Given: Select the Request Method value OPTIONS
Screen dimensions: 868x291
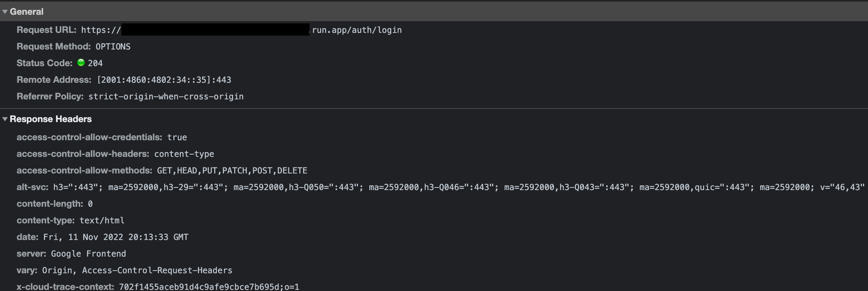Looking at the screenshot, I should point(113,46).
